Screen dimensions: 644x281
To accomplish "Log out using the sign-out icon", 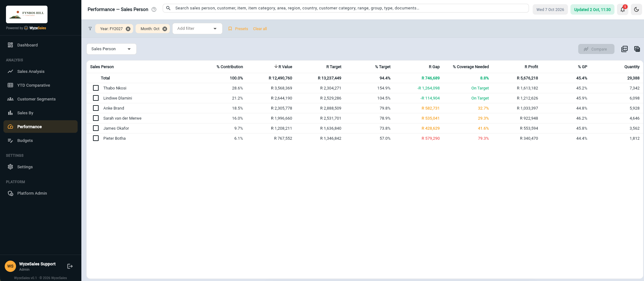I will 70,266.
